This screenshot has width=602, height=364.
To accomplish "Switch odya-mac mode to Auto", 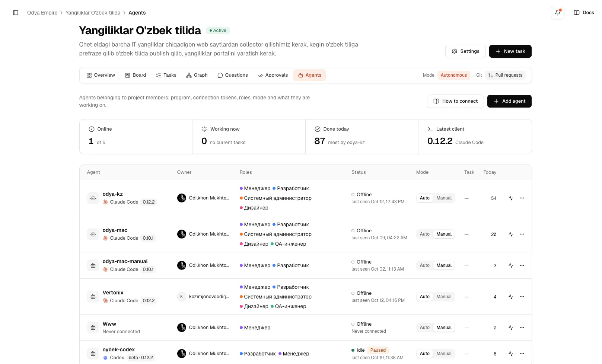I will 425,234.
